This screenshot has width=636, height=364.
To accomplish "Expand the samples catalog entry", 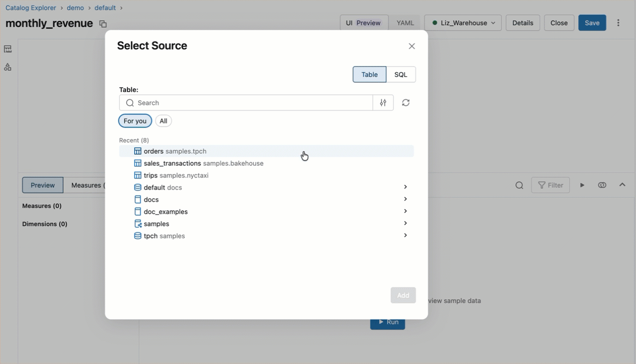I will (x=405, y=223).
